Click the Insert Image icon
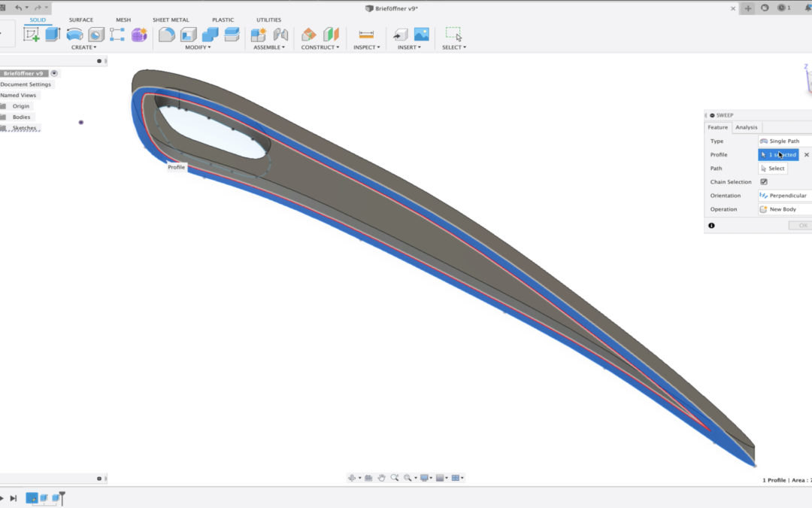 pyautogui.click(x=421, y=35)
